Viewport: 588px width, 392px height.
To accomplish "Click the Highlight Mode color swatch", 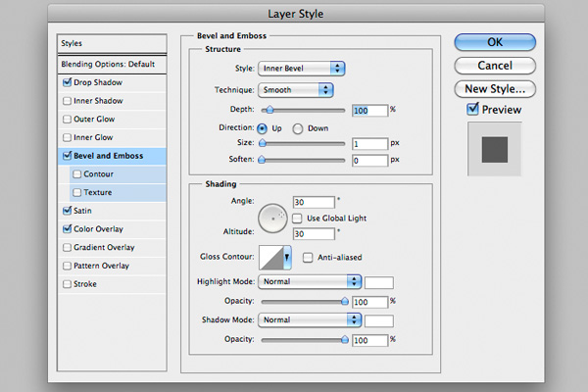I will pos(379,281).
